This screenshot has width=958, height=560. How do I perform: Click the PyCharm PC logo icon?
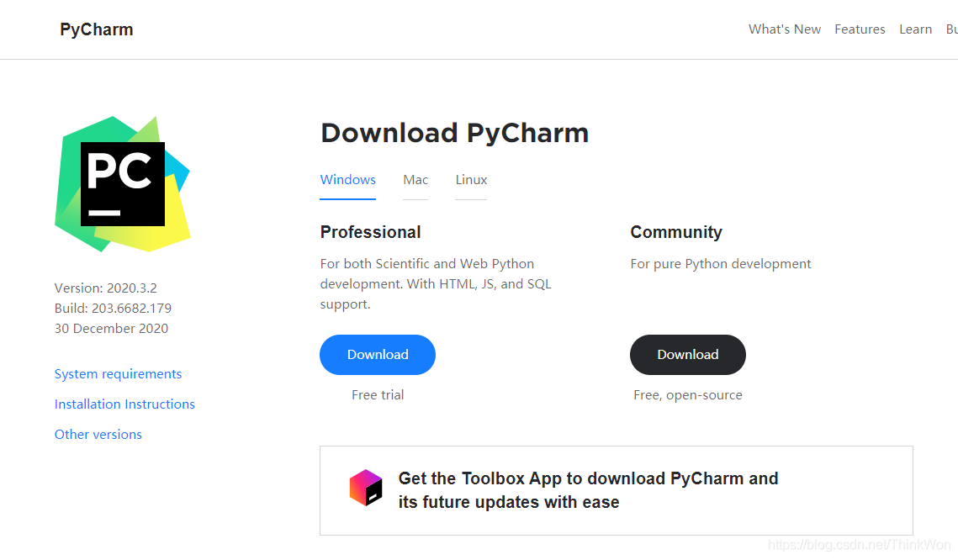click(x=123, y=183)
